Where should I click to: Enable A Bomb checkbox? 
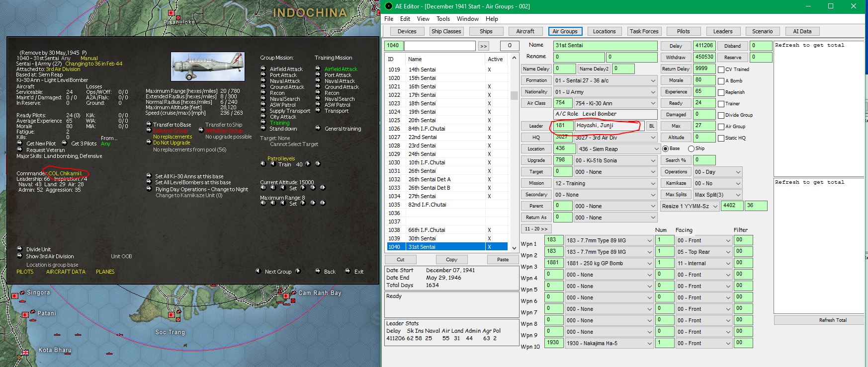721,81
